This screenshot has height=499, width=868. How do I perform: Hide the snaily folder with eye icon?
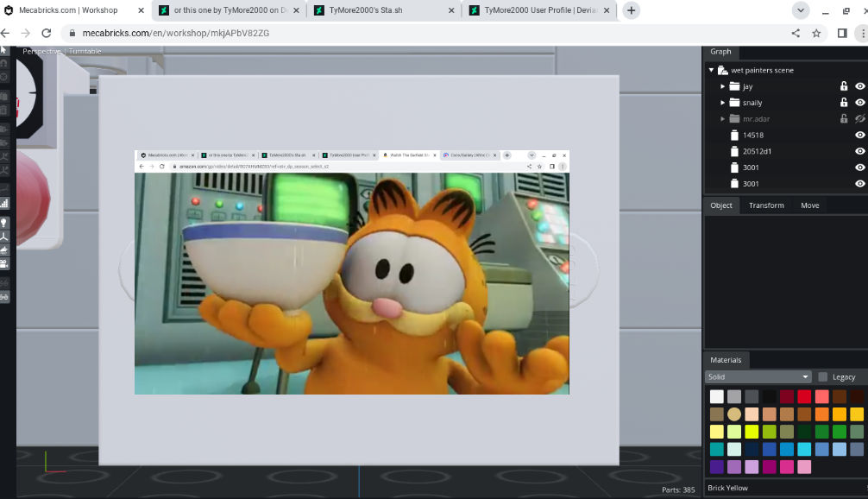[x=859, y=103]
